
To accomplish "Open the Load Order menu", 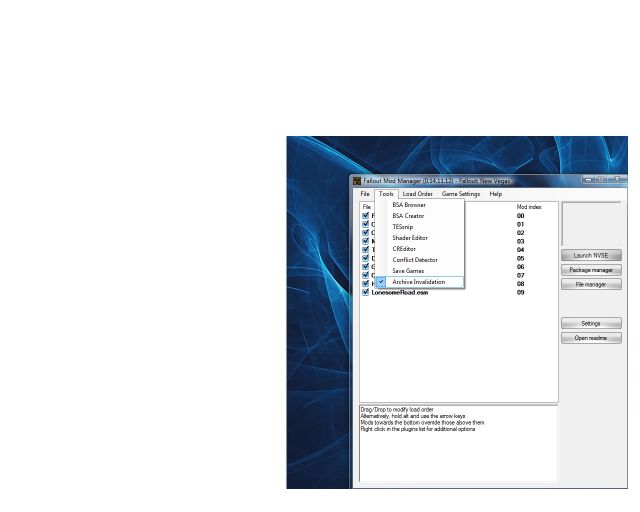I will coord(417,194).
